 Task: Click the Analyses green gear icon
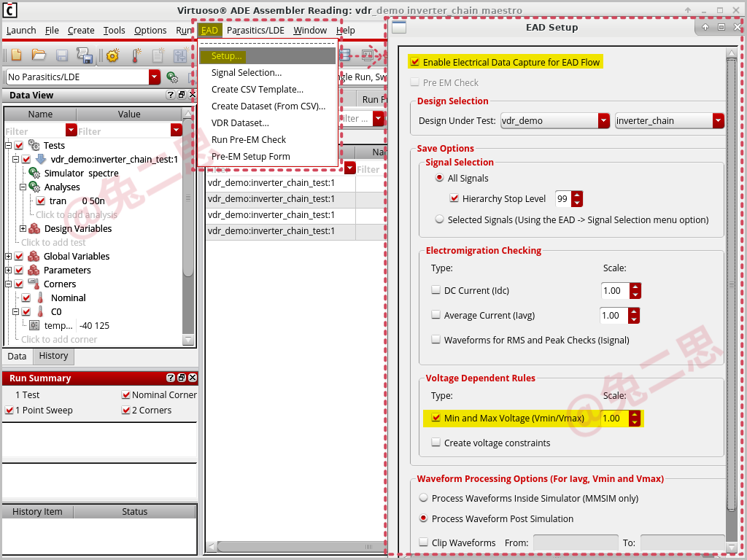(x=34, y=187)
